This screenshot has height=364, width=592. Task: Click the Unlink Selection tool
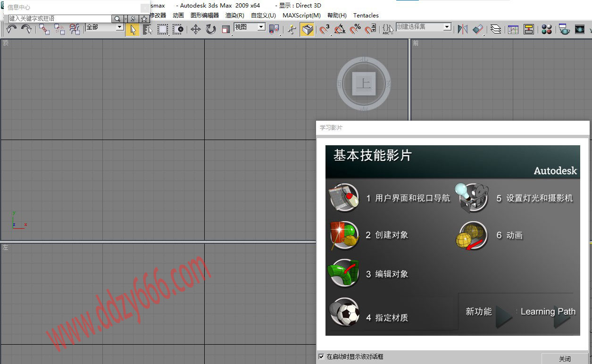(59, 29)
